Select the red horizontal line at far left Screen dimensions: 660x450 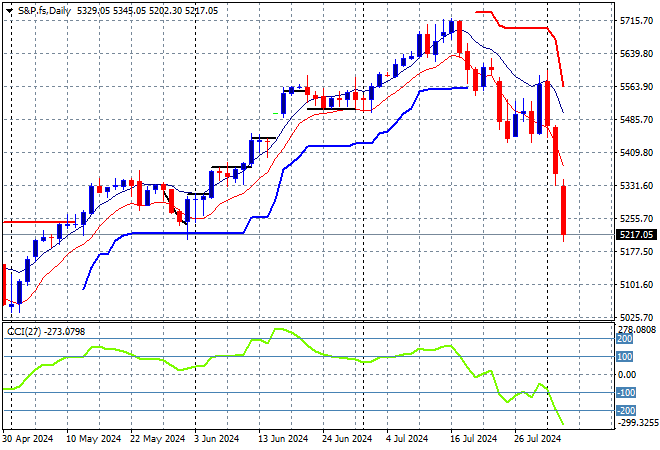[x=35, y=222]
